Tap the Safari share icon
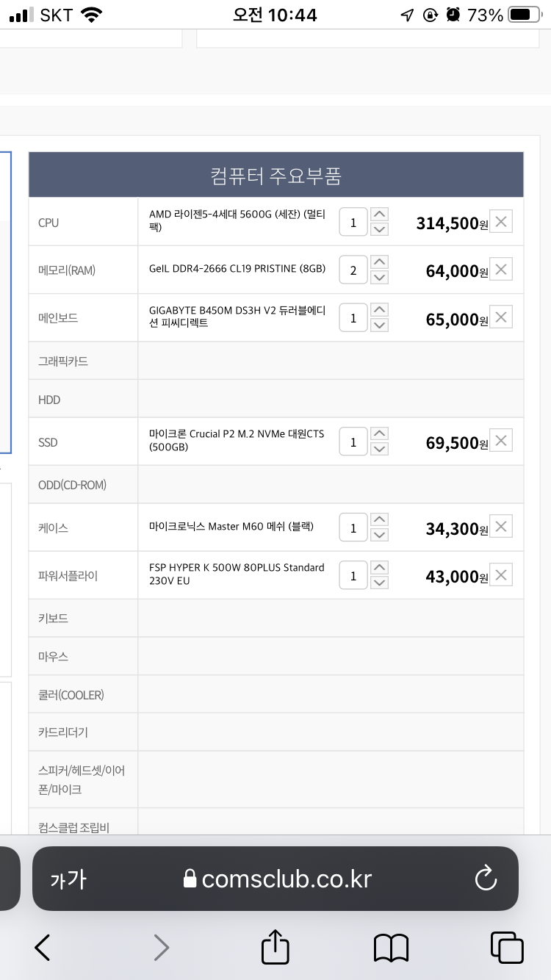The width and height of the screenshot is (551, 980). click(x=275, y=947)
